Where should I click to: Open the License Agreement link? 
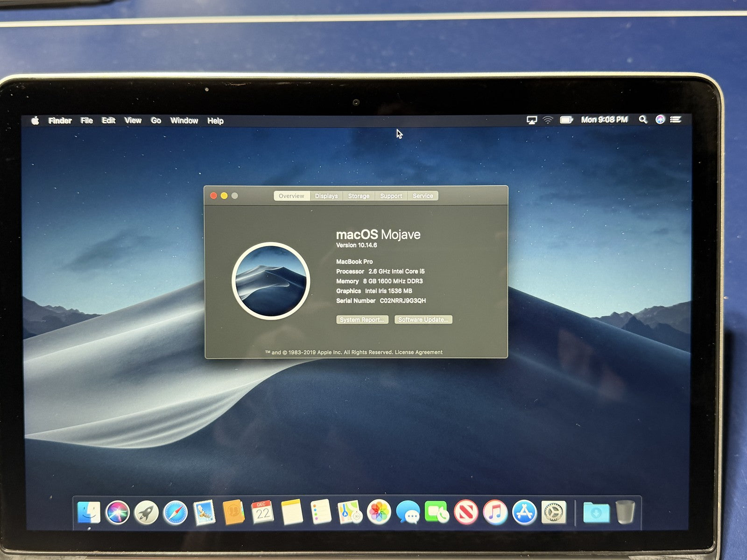pyautogui.click(x=419, y=352)
